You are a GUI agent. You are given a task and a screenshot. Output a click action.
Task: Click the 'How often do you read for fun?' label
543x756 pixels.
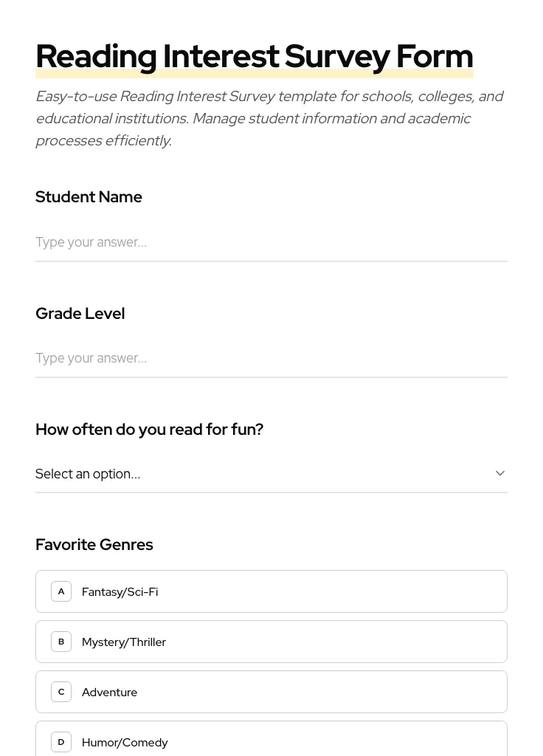[149, 429]
